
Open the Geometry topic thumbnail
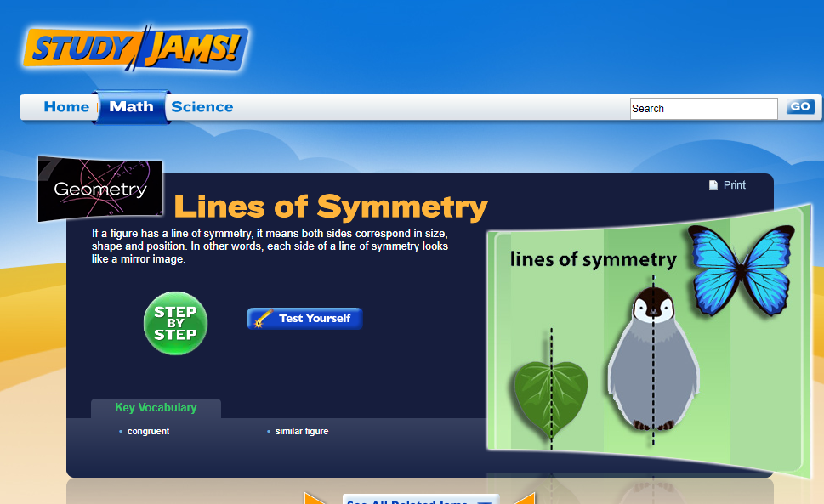(99, 189)
